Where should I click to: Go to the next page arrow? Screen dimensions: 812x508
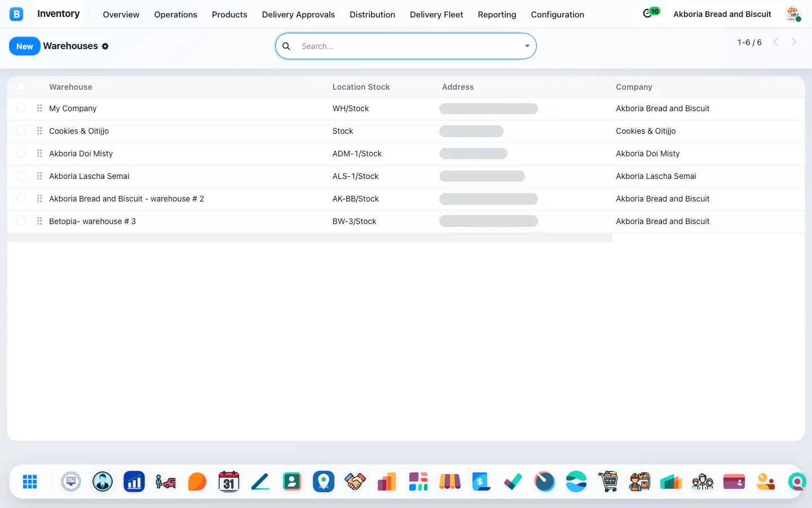[794, 42]
